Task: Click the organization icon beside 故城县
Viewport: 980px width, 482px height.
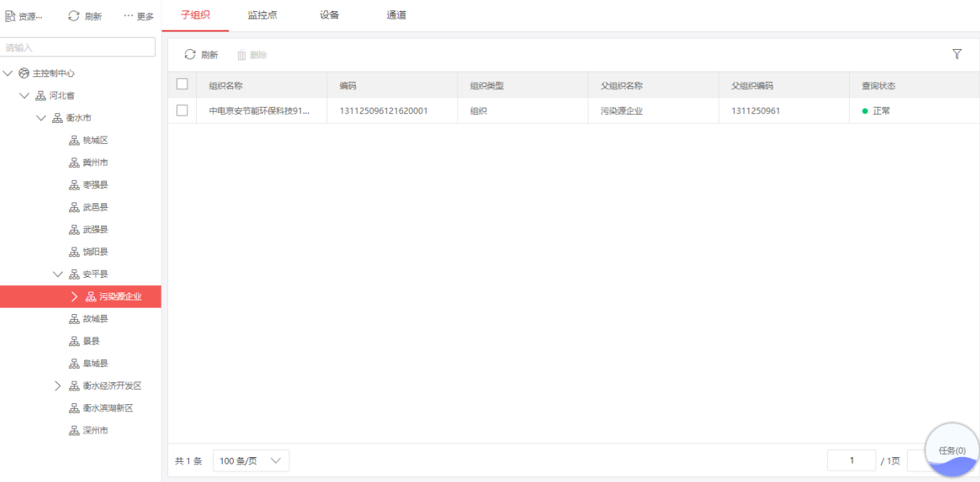Action: tap(74, 319)
